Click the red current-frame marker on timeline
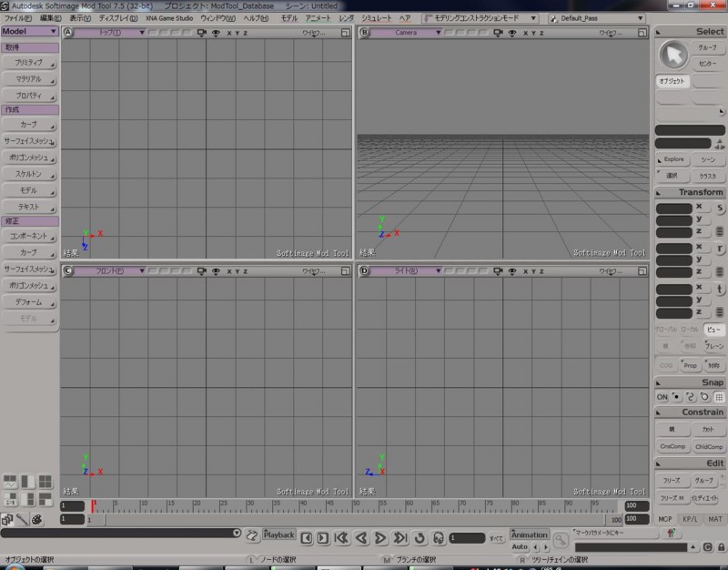 pyautogui.click(x=93, y=505)
